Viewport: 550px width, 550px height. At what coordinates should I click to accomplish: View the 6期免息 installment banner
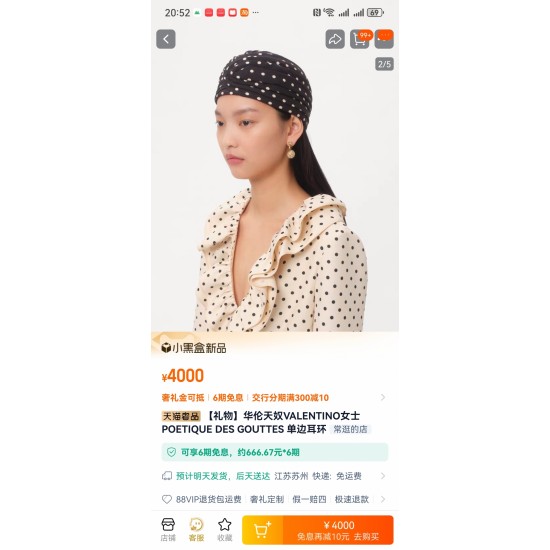(x=275, y=452)
